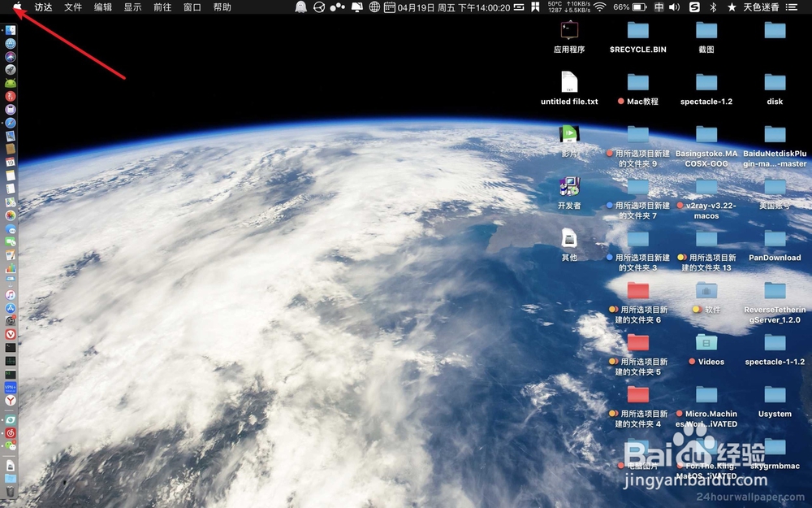This screenshot has height=508, width=812.
Task: Open Siri from the dock
Action: pos(11,57)
